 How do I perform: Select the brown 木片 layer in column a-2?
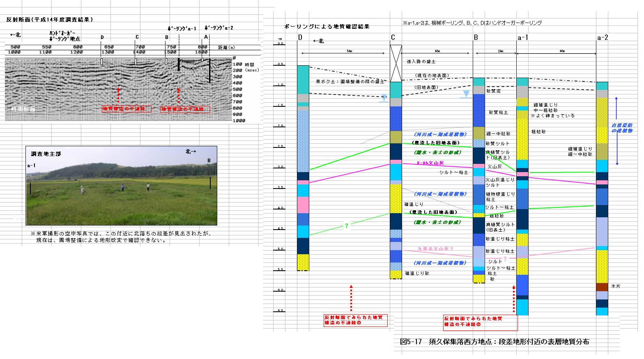point(602,287)
